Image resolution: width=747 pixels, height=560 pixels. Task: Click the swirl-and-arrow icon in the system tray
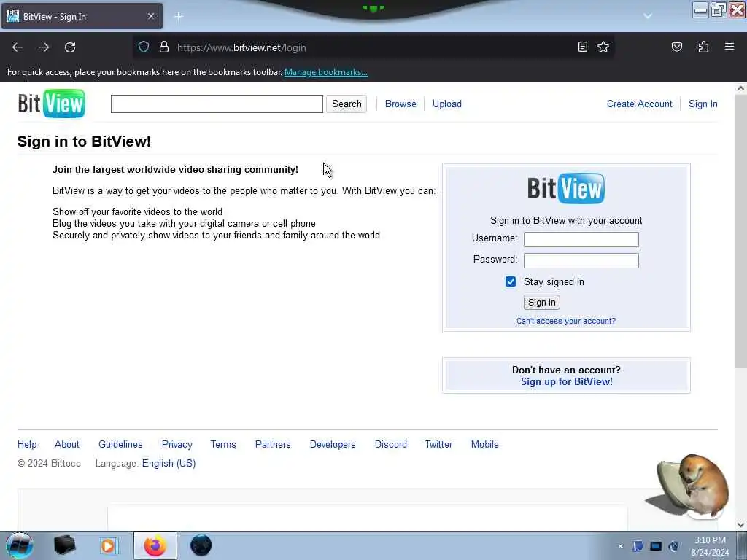click(673, 546)
